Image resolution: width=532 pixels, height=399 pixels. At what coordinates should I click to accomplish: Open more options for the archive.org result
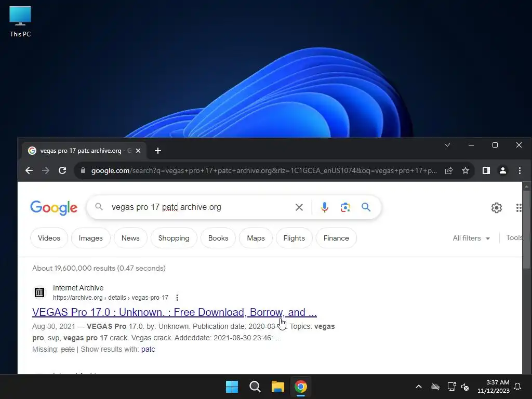click(177, 298)
